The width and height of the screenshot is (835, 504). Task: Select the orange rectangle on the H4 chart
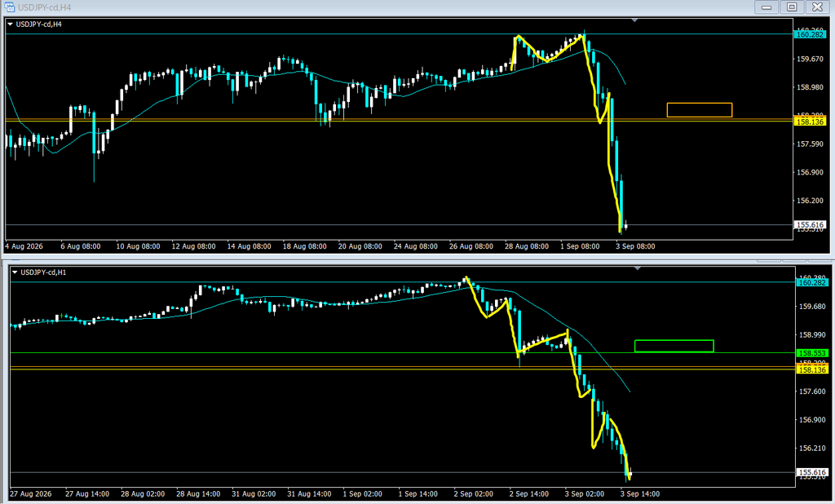(699, 110)
